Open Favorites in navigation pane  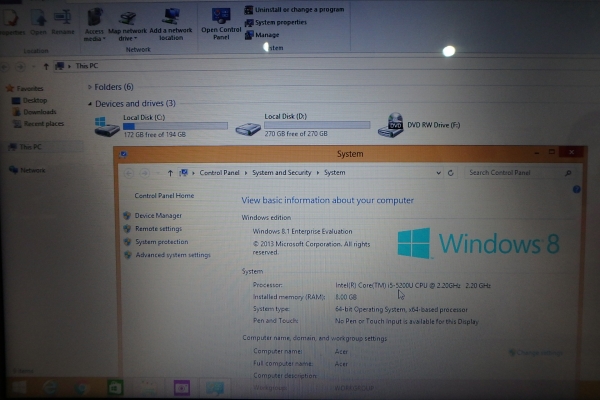pos(25,88)
